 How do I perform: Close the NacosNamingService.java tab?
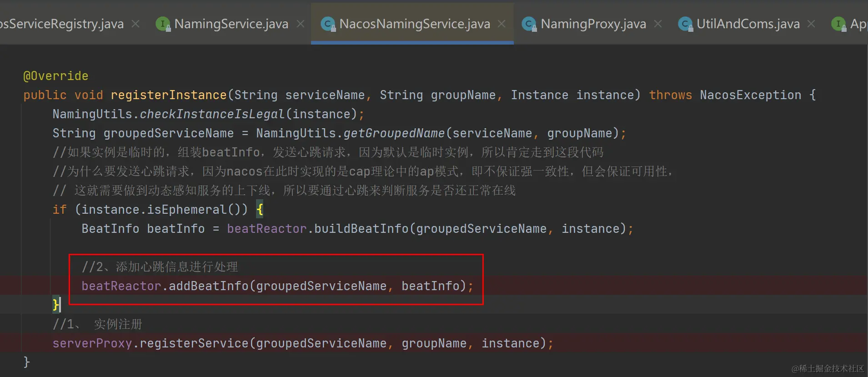pyautogui.click(x=502, y=24)
